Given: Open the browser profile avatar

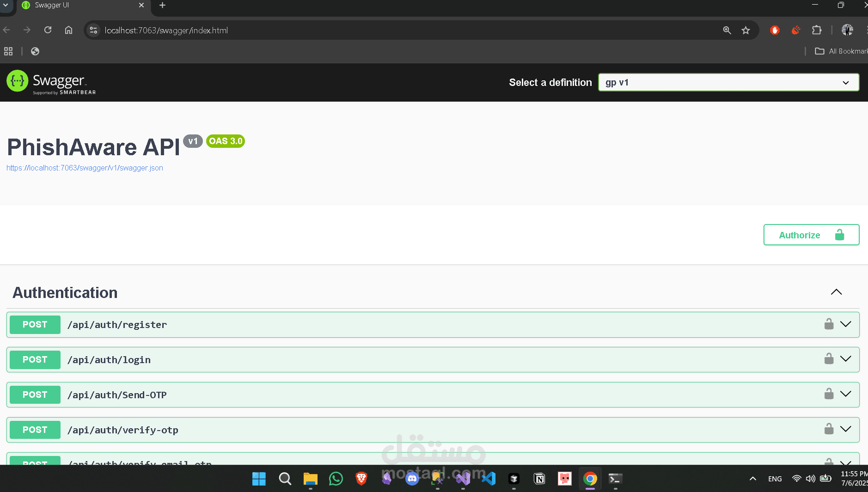Looking at the screenshot, I should [847, 30].
